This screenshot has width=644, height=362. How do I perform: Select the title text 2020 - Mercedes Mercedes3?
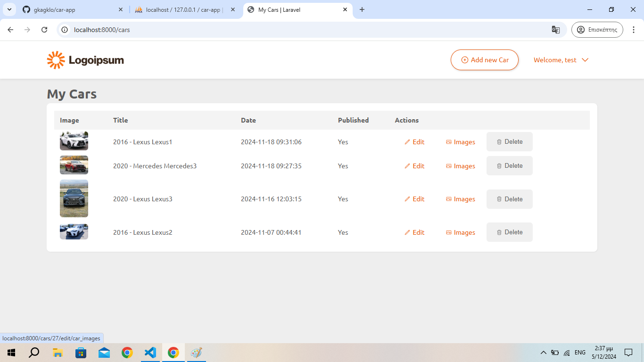(155, 166)
